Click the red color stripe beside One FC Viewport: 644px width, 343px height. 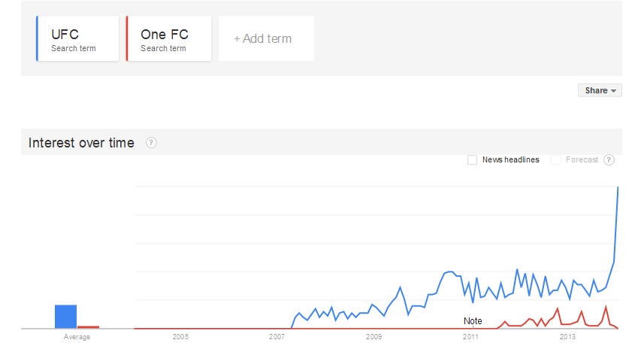(127, 39)
